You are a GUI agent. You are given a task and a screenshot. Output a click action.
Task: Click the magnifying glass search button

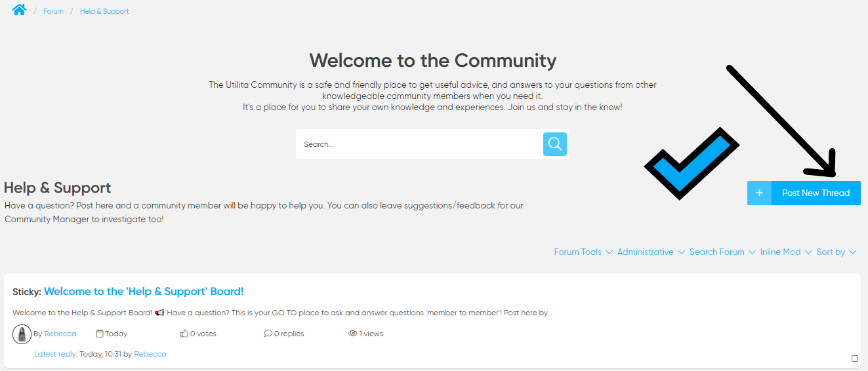555,144
